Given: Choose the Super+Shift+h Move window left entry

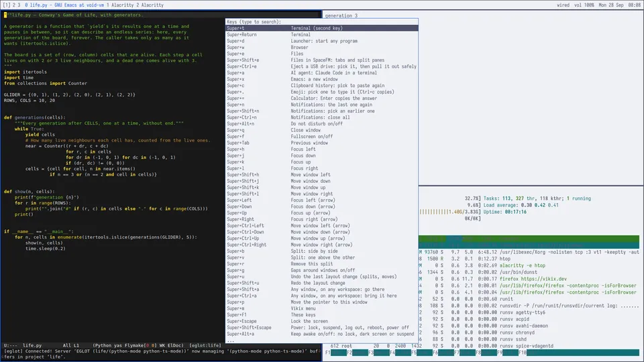Looking at the screenshot, I should click(322, 174).
